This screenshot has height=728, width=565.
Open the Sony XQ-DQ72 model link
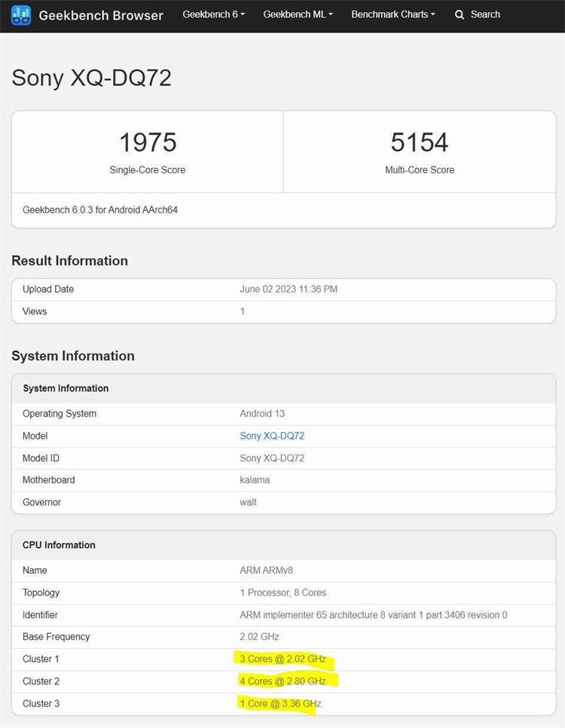click(272, 436)
